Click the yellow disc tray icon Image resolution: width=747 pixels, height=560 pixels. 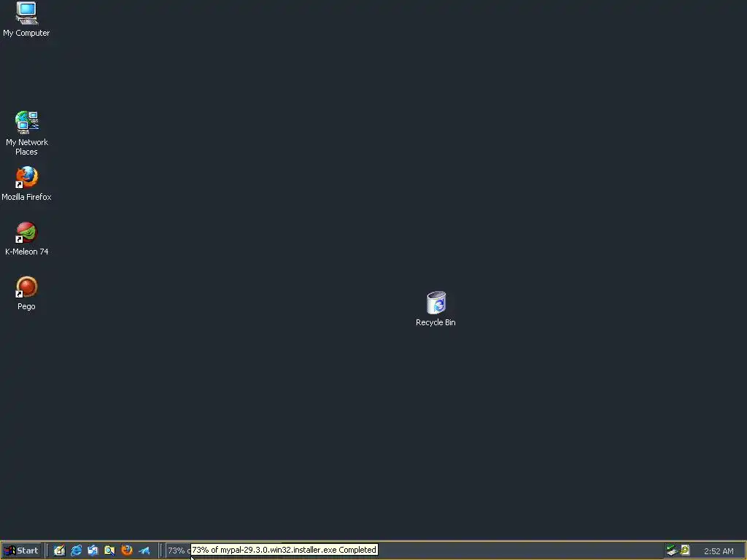tap(685, 551)
